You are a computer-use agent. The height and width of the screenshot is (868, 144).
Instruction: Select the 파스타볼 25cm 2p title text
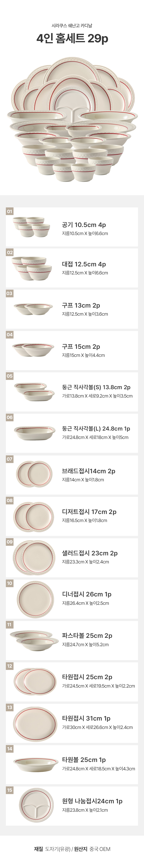click(87, 635)
